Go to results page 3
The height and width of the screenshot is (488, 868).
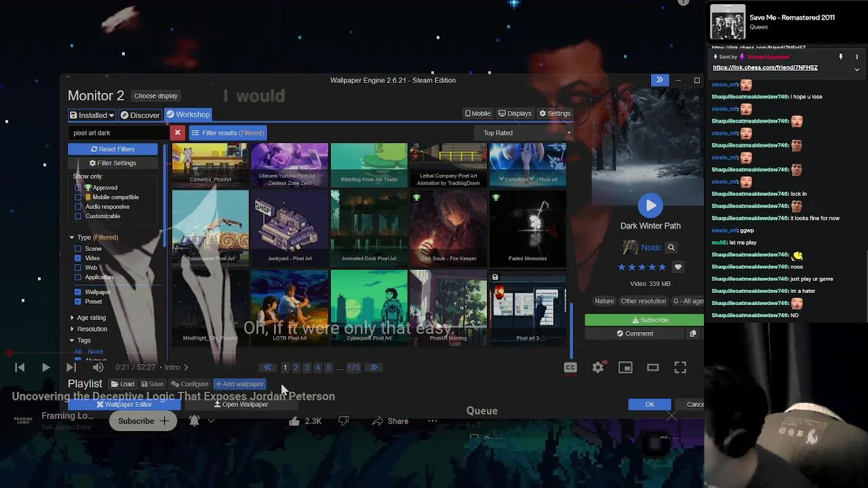(x=307, y=367)
